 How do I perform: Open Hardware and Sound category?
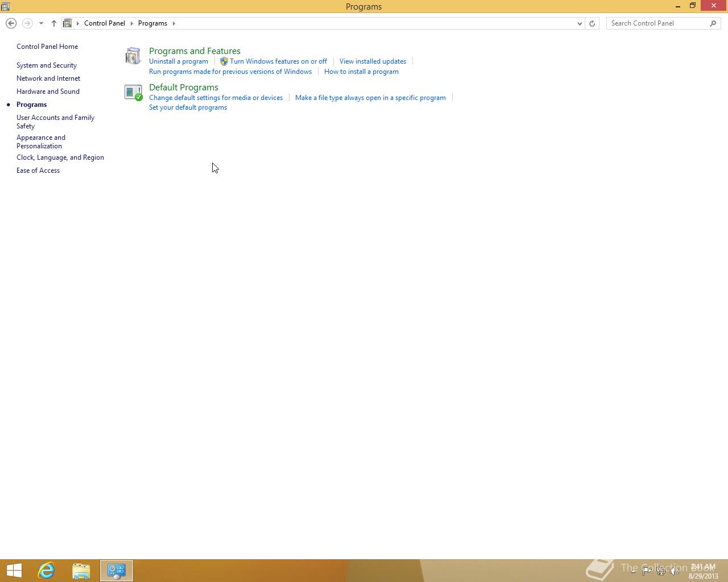(x=48, y=92)
